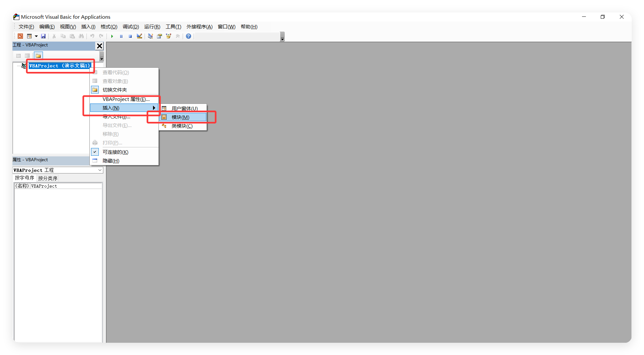Open the Object Browser from the toolbar

click(x=168, y=36)
